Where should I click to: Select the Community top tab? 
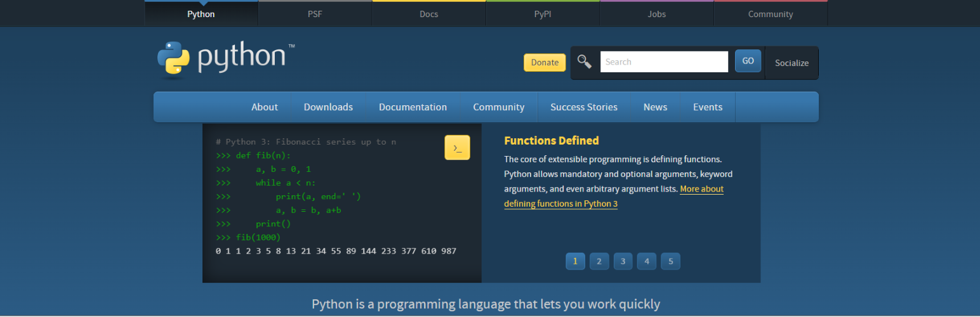pyautogui.click(x=771, y=13)
